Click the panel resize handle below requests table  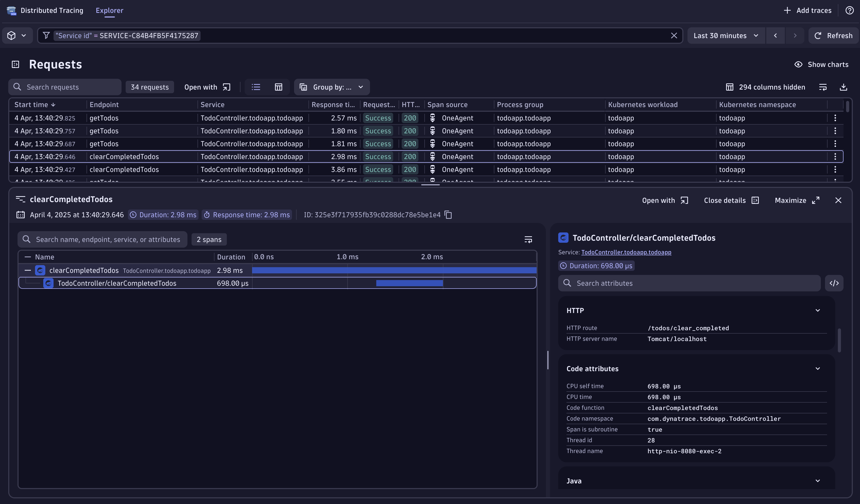(x=430, y=185)
